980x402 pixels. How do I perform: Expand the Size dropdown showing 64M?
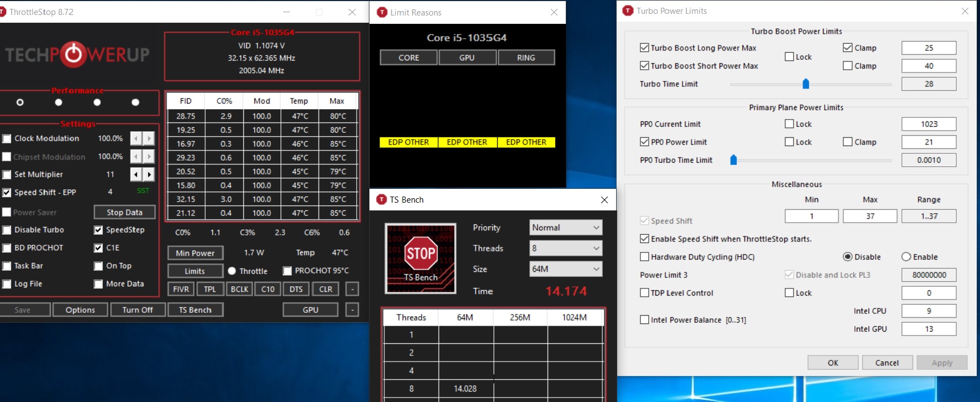click(x=566, y=269)
